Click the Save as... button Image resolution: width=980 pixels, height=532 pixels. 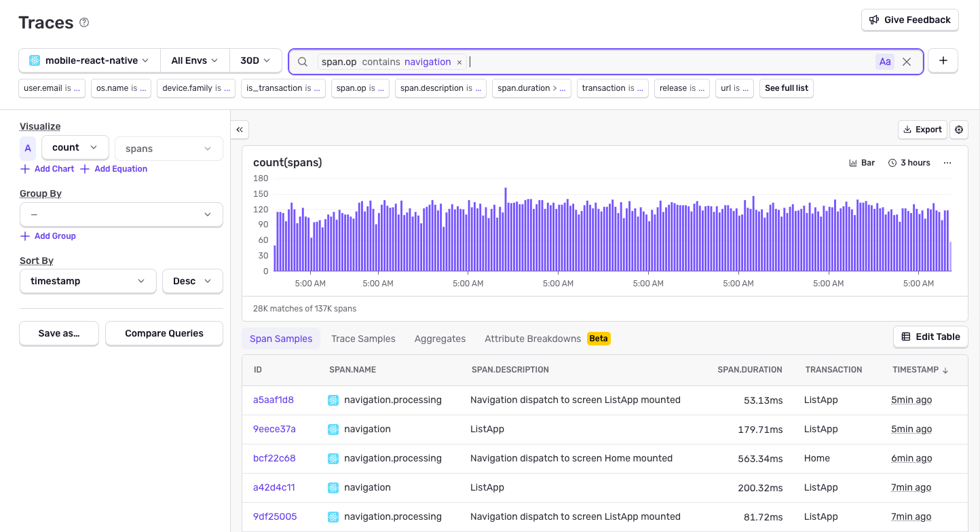point(58,333)
